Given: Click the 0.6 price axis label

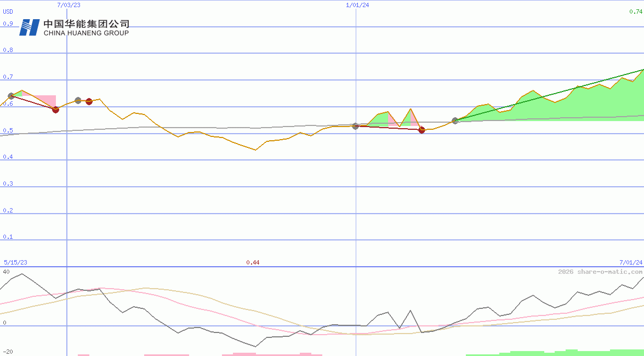Looking at the screenshot, I should [8, 104].
